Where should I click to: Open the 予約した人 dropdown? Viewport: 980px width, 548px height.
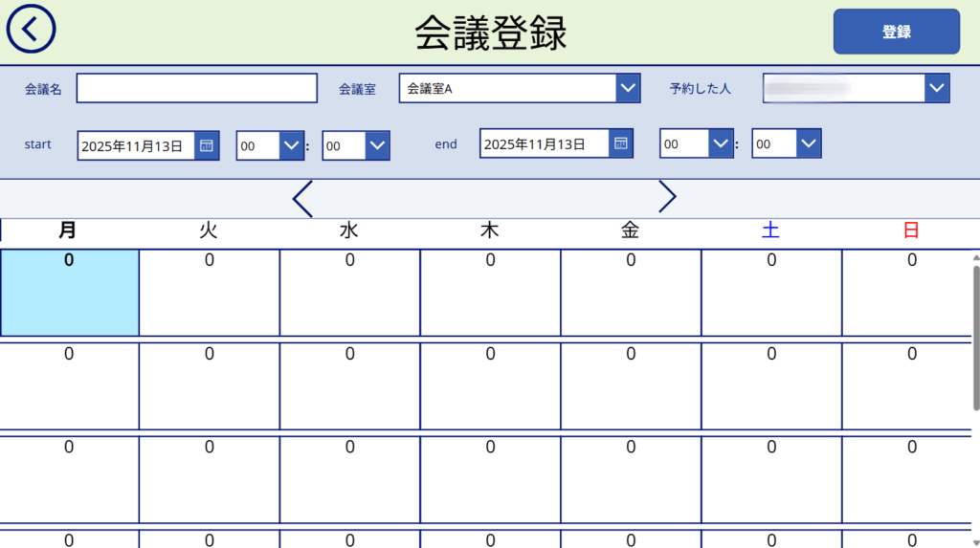pyautogui.click(x=937, y=88)
